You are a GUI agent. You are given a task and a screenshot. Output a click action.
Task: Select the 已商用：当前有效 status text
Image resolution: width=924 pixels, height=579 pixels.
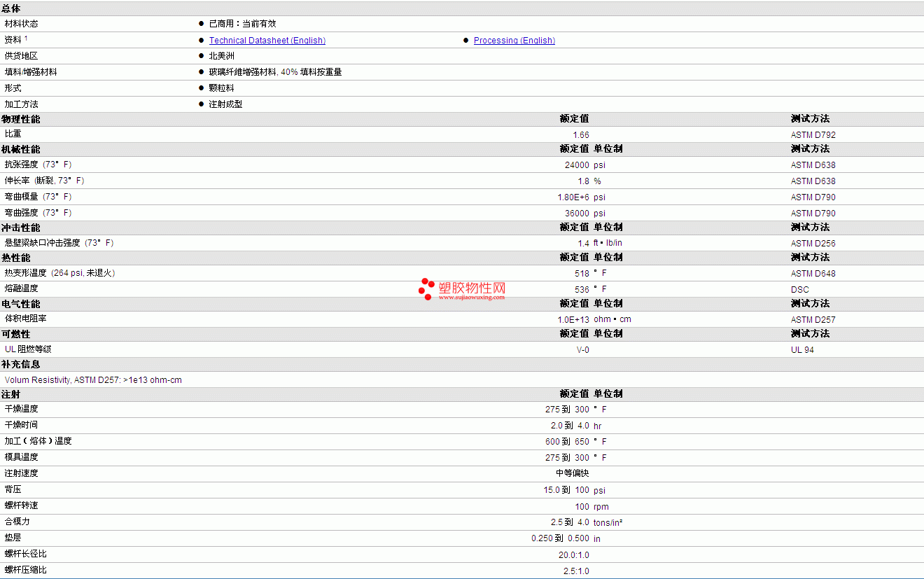coord(242,24)
